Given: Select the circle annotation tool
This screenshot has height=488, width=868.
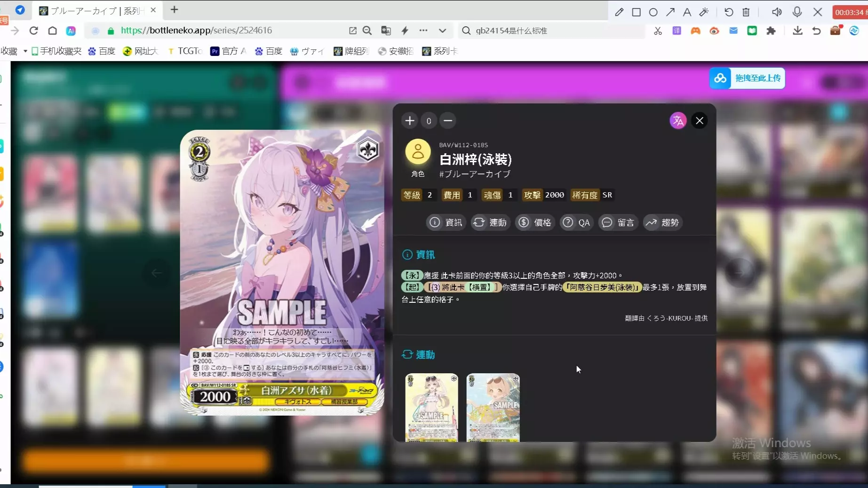Looking at the screenshot, I should (653, 12).
